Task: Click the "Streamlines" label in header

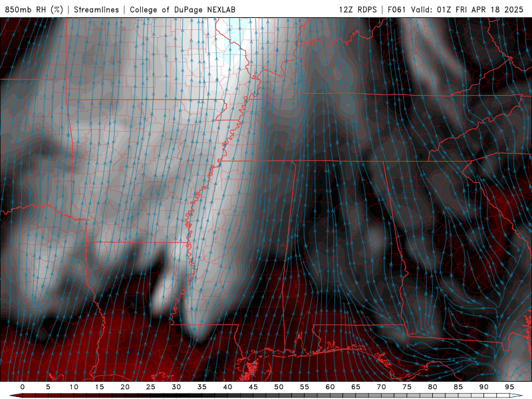Action: coord(96,9)
